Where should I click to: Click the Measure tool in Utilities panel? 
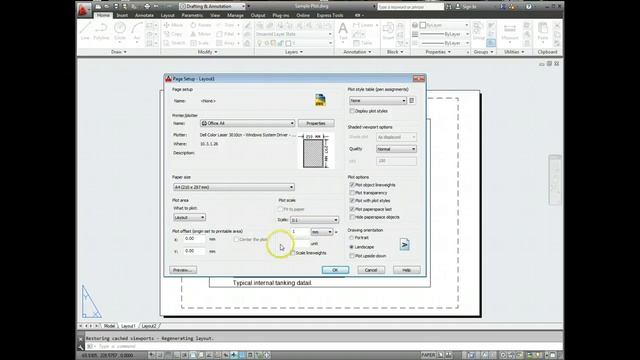(509, 32)
